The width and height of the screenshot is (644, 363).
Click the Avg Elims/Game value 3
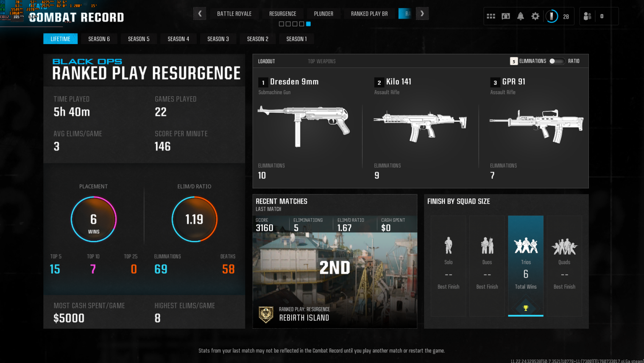(56, 147)
